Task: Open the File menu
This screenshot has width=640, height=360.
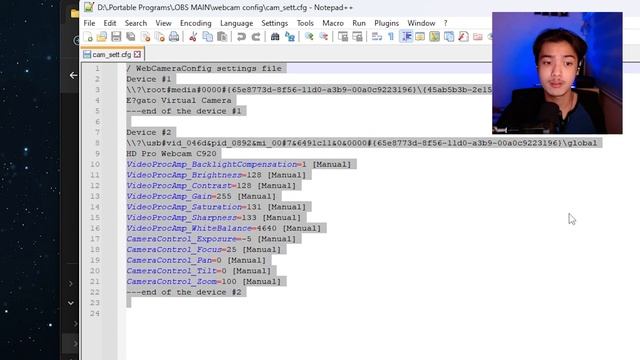Action: pyautogui.click(x=89, y=23)
